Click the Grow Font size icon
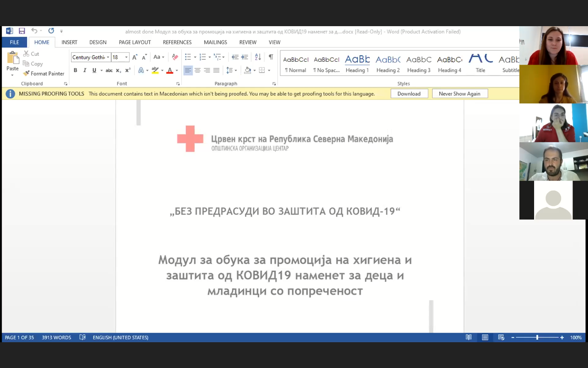The height and width of the screenshot is (368, 588). 135,57
